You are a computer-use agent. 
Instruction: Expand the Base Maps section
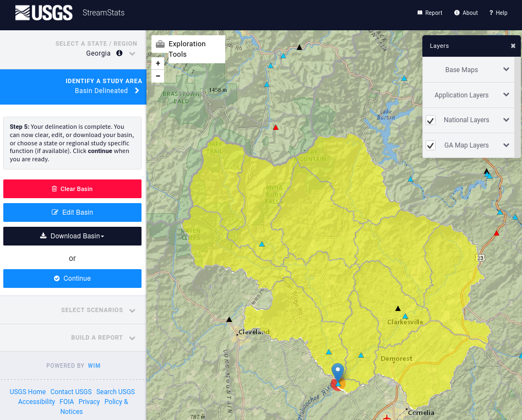pos(468,70)
